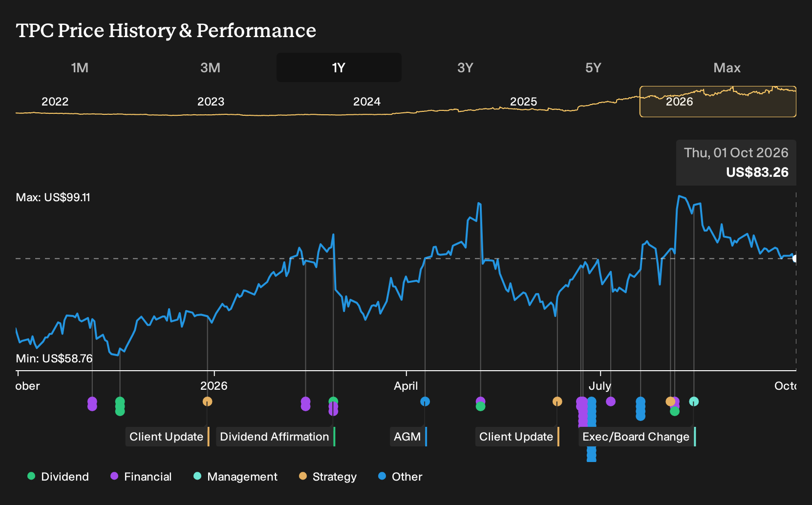Click the Min: US$58.76 label

[54, 358]
